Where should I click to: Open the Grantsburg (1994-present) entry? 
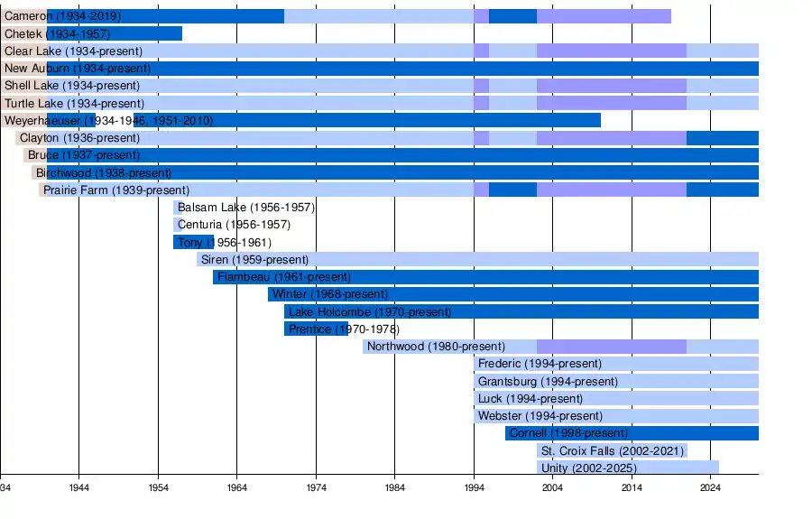coord(548,382)
